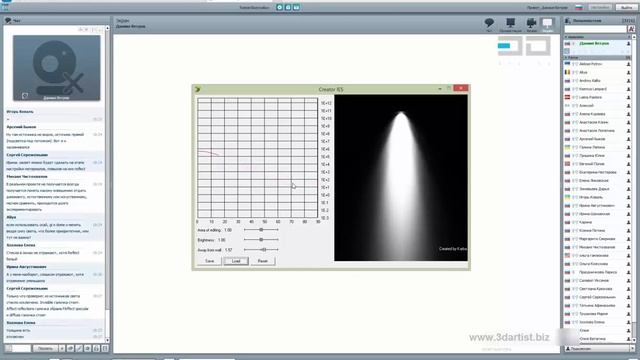Viewport: 640px width, 360px height.
Task: Select Арсений Быков in participants list
Action: click(592, 139)
